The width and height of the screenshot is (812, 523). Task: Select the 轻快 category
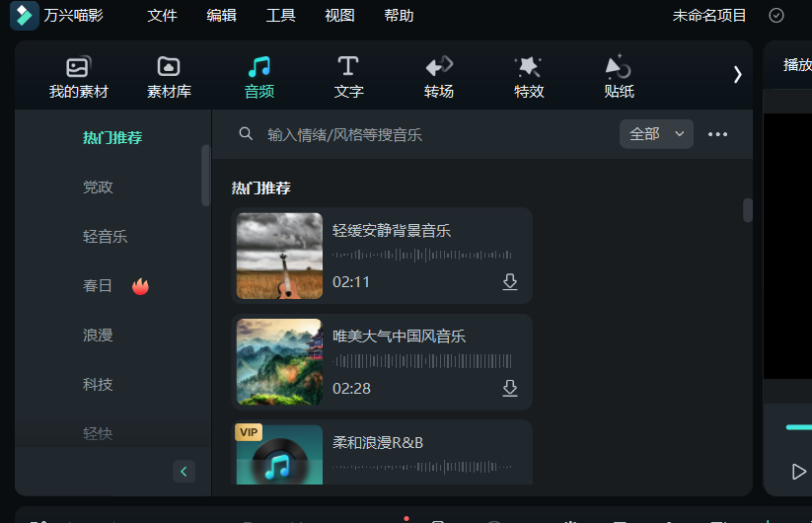pyautogui.click(x=98, y=434)
